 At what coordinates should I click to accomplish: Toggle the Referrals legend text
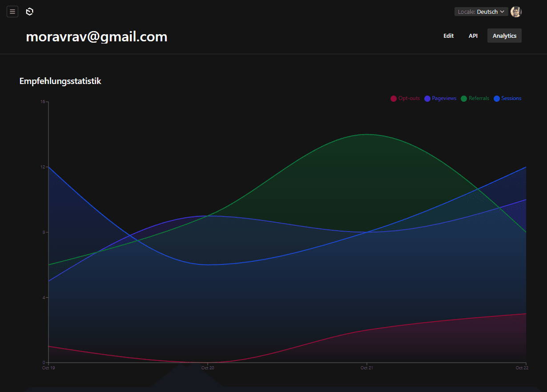479,98
